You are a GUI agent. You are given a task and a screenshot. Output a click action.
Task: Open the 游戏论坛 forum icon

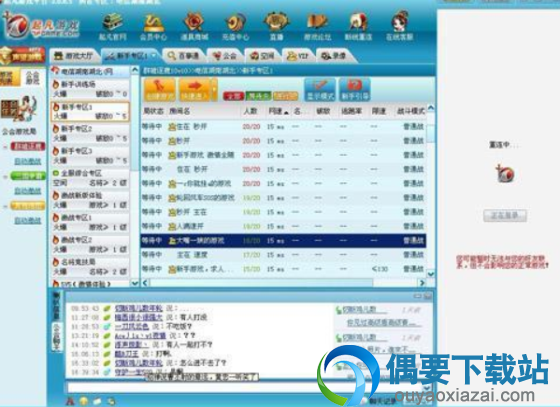pyautogui.click(x=318, y=26)
